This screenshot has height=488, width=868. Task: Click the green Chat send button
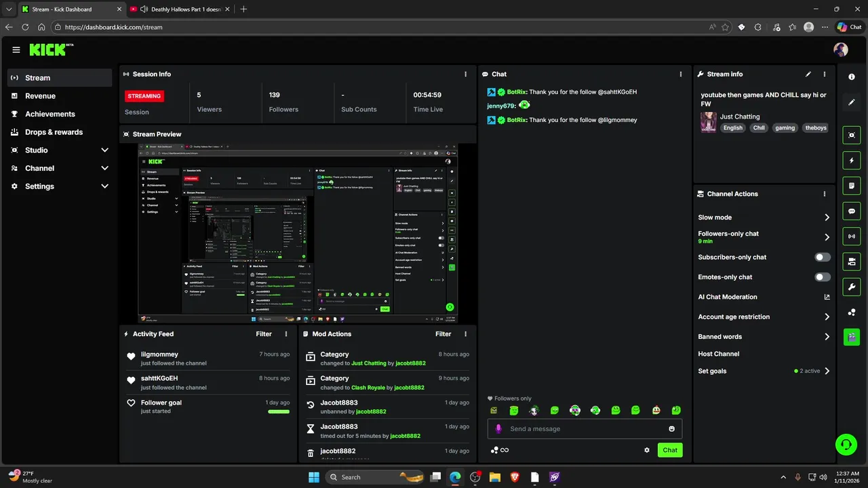pos(670,450)
